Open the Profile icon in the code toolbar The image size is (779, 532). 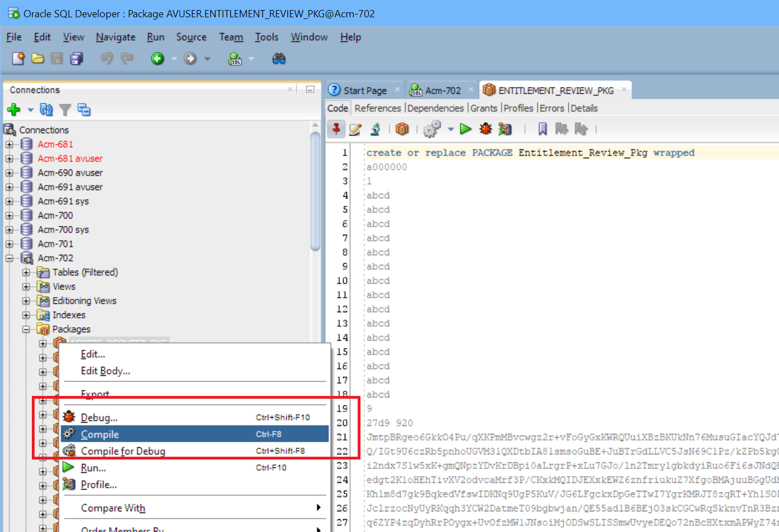(505, 129)
